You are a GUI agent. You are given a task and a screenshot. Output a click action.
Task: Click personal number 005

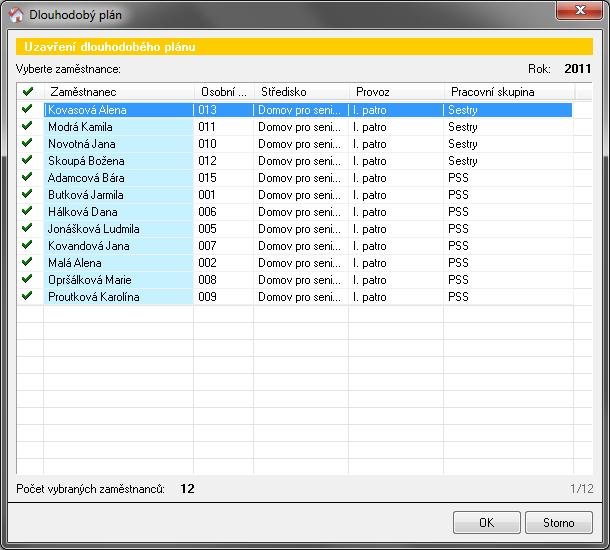[x=207, y=229]
